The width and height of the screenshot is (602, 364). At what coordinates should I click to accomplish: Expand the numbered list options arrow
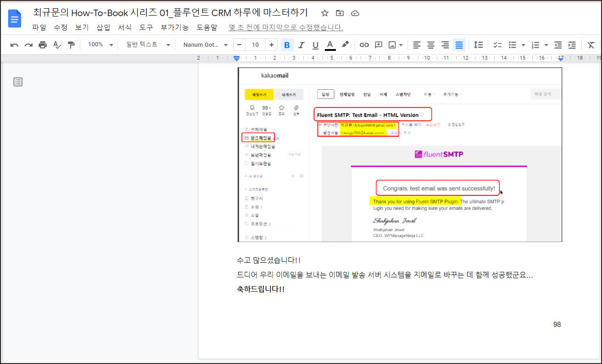click(x=546, y=45)
